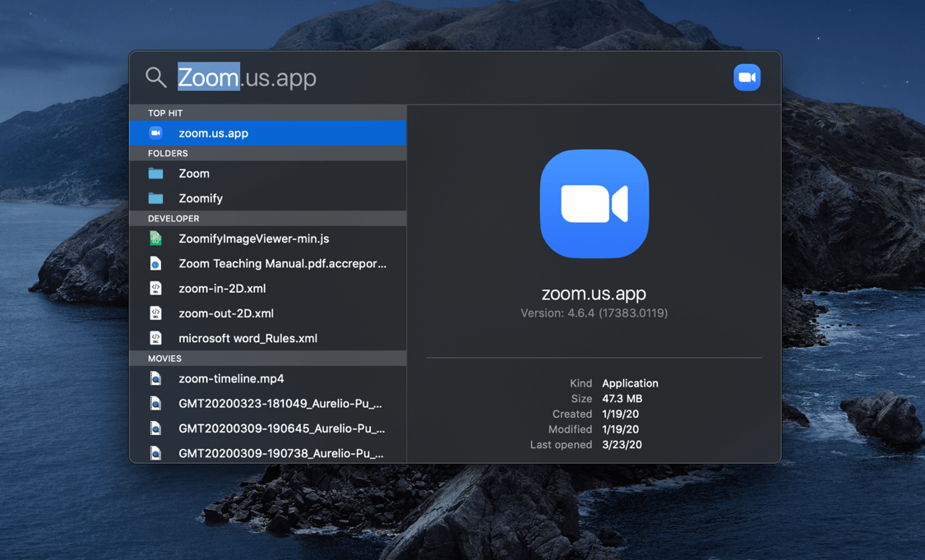925x560 pixels.
Task: Select the Zoom folder result
Action: coord(268,174)
